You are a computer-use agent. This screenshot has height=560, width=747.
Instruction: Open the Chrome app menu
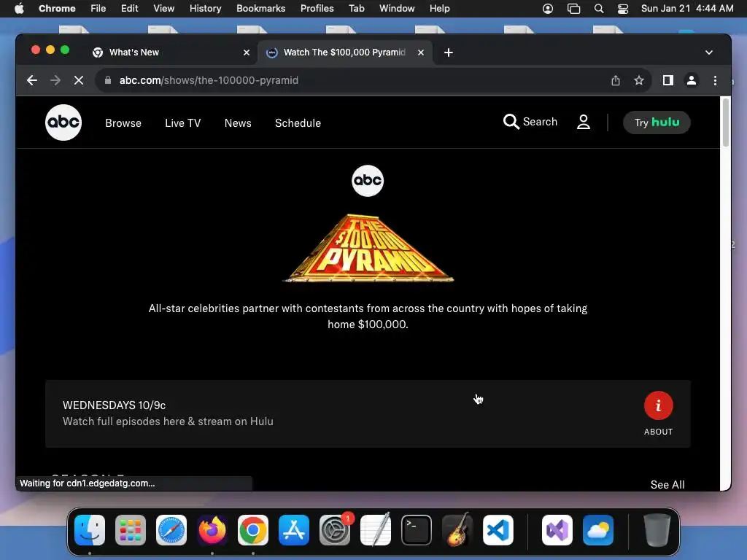tap(57, 8)
